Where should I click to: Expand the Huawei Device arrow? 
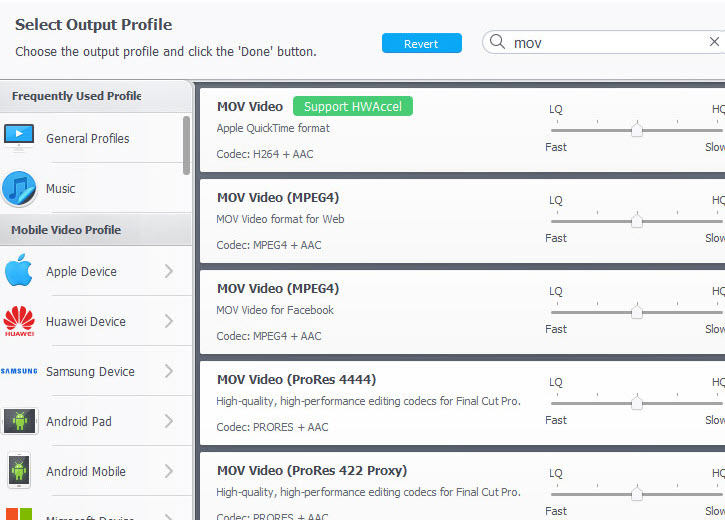click(168, 321)
